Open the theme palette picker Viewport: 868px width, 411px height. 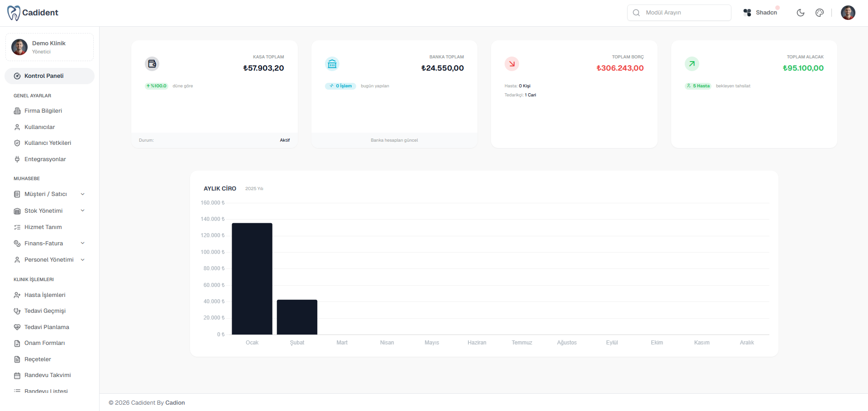(x=819, y=12)
